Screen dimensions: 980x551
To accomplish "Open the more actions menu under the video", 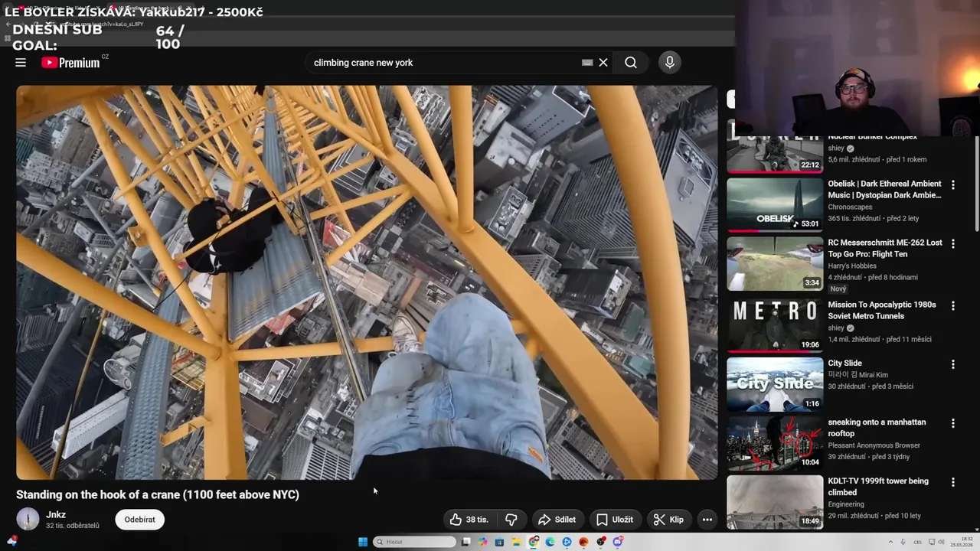I will click(x=707, y=520).
